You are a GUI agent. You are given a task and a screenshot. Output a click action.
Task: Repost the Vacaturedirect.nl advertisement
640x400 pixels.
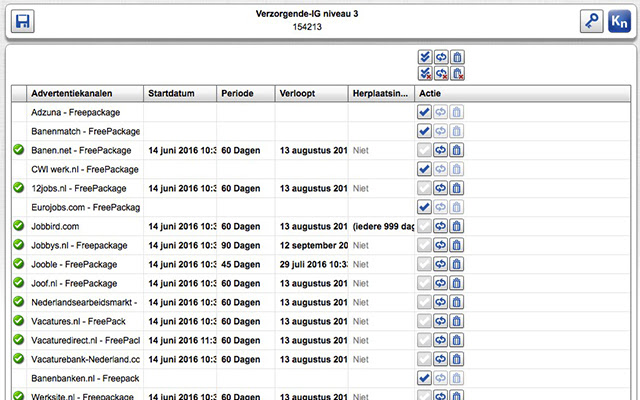click(x=440, y=340)
